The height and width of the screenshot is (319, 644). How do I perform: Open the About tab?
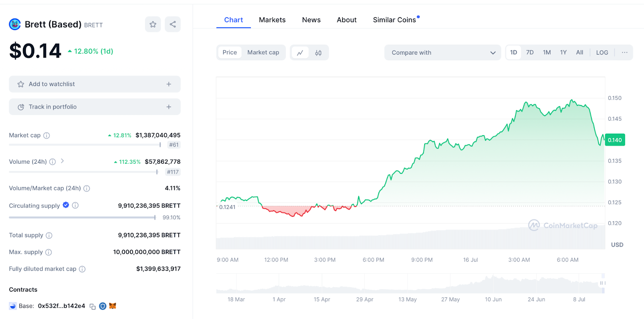coord(347,20)
